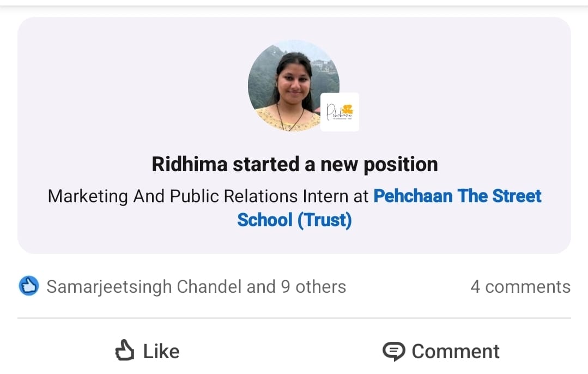Click the divider line above the Like button
The height and width of the screenshot is (374, 588).
[294, 318]
